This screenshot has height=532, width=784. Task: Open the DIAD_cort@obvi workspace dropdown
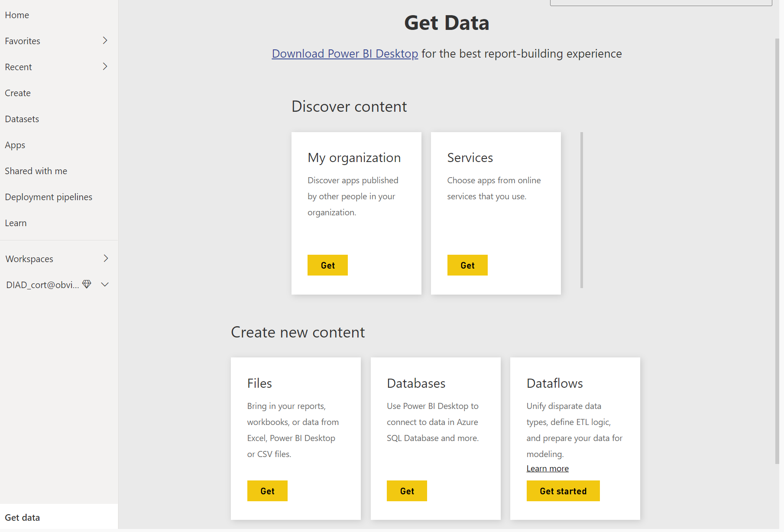pos(104,285)
